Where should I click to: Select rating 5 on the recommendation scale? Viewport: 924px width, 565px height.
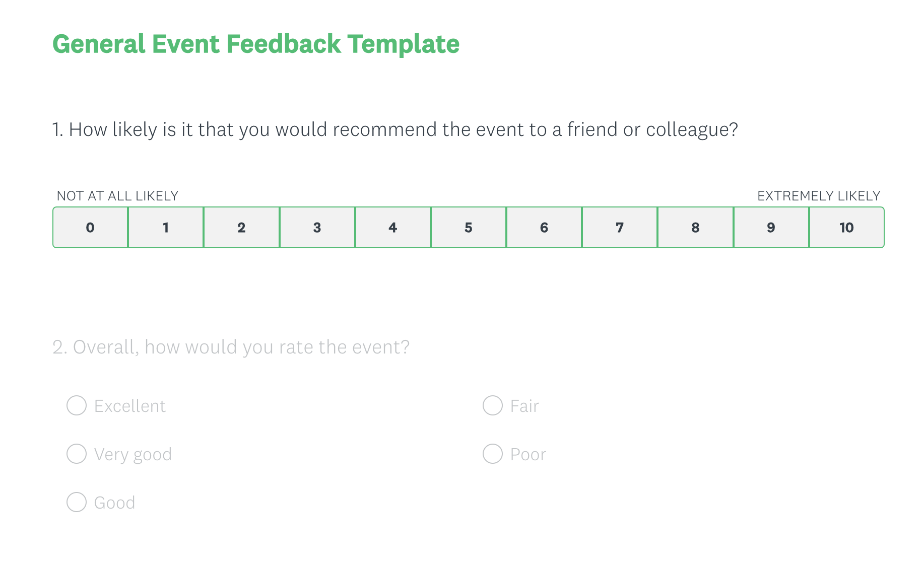468,228
